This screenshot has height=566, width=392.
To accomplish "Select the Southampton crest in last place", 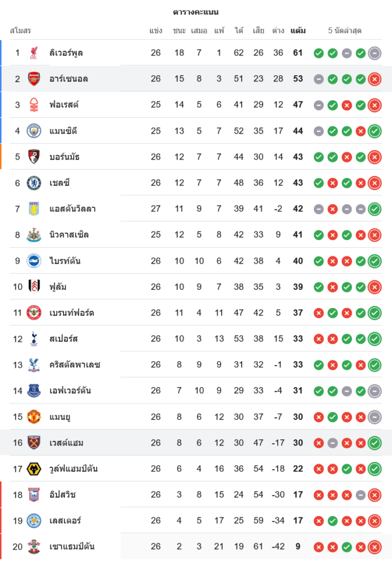I will coord(34,546).
